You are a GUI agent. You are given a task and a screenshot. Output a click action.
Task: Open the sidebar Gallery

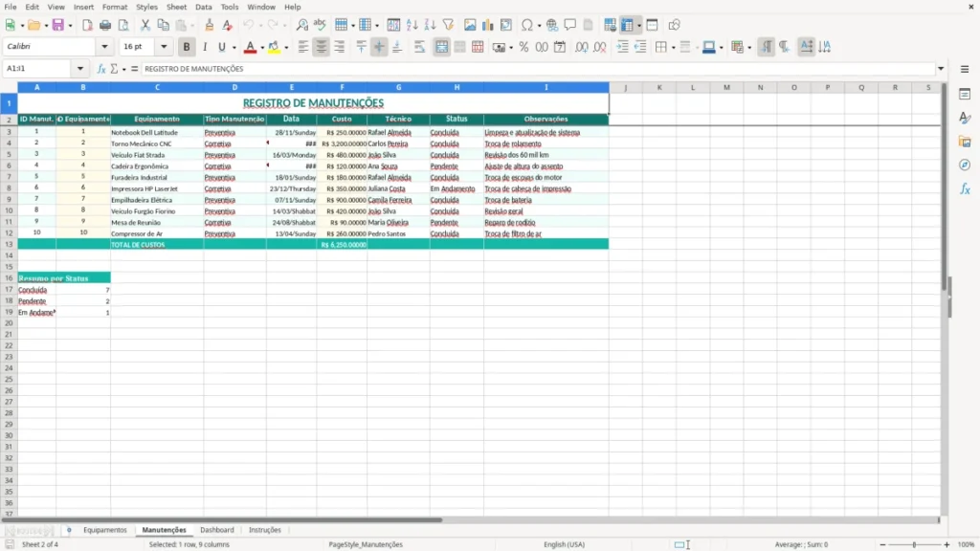tap(965, 142)
